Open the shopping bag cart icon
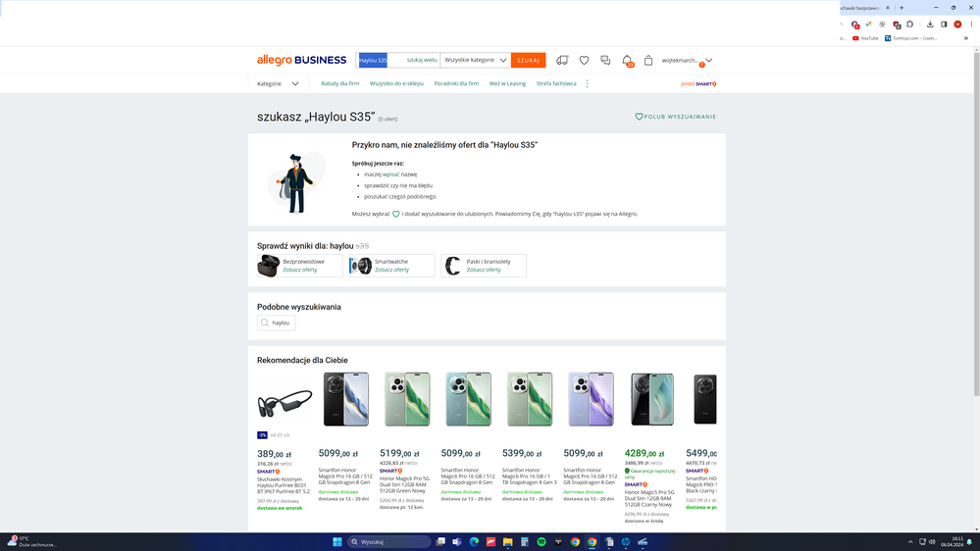 [x=648, y=60]
